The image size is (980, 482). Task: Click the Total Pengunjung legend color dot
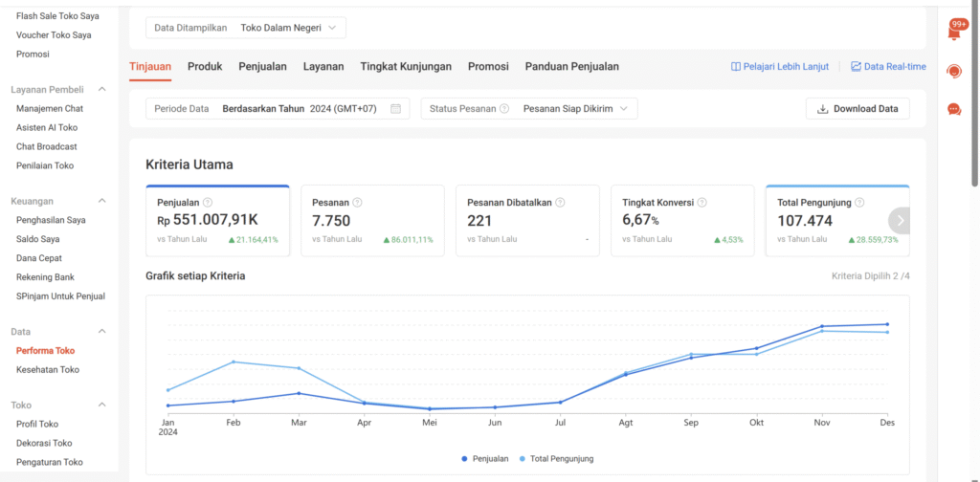click(x=522, y=459)
